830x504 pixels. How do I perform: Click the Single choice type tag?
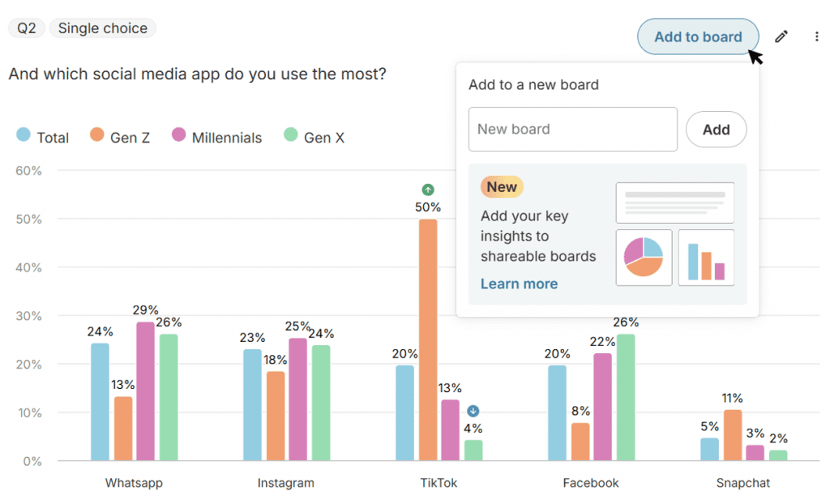pyautogui.click(x=102, y=28)
